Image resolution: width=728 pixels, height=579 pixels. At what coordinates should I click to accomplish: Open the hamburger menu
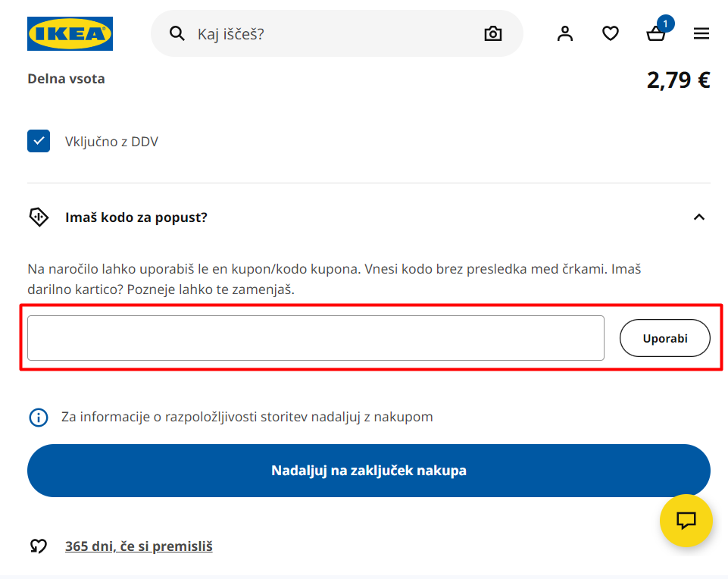(701, 33)
